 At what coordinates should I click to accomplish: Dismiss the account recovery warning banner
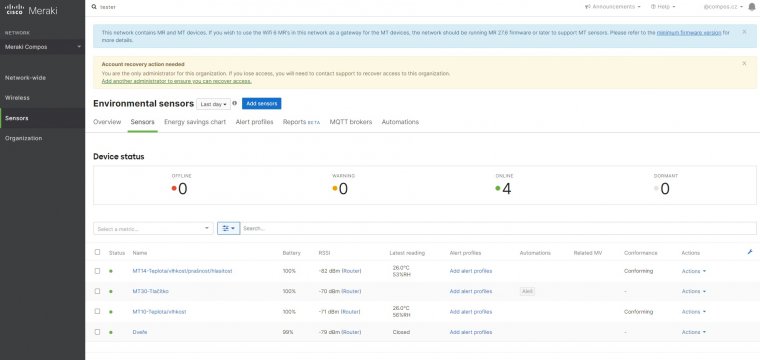coord(744,63)
